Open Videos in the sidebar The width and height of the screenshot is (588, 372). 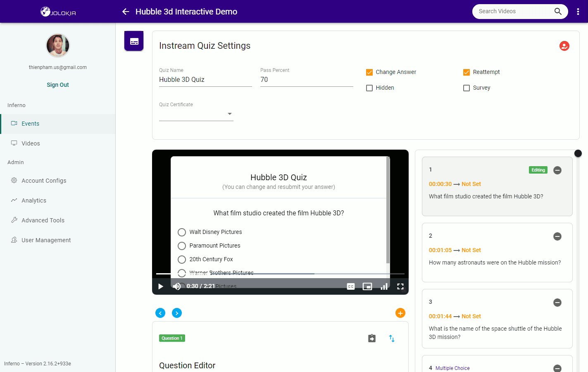point(58,143)
